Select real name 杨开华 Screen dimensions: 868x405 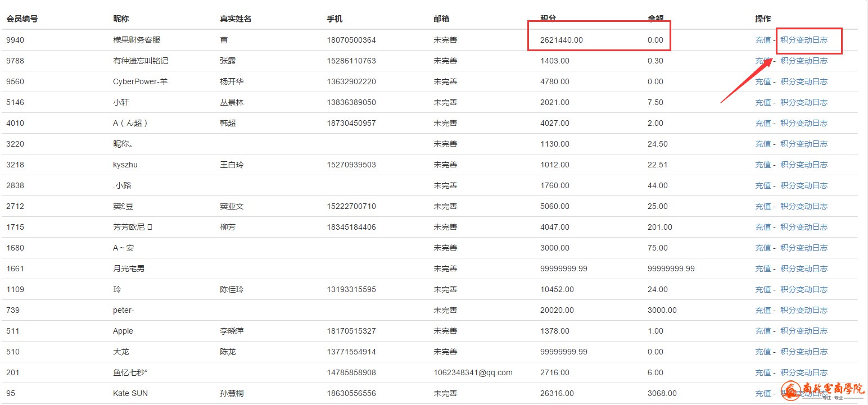[x=232, y=81]
